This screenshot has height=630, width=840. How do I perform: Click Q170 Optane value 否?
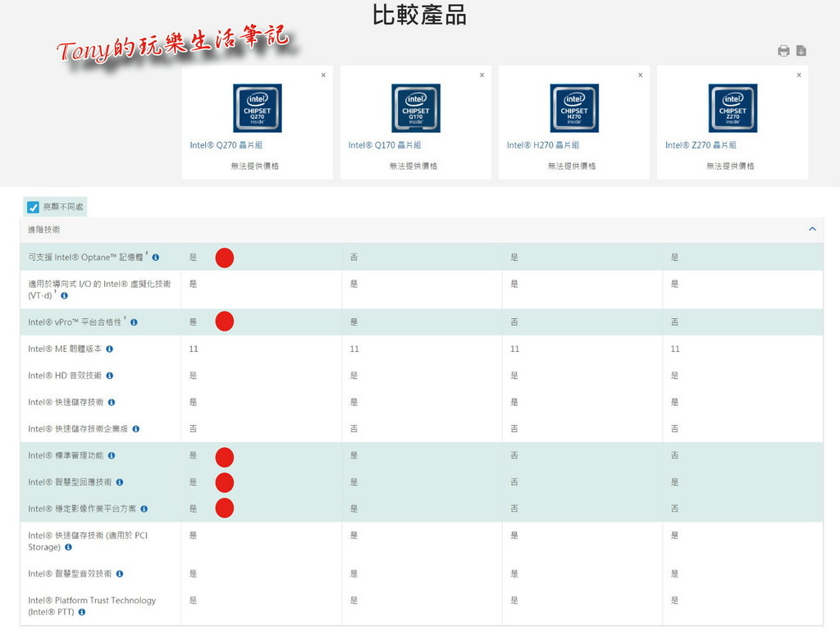tap(354, 258)
